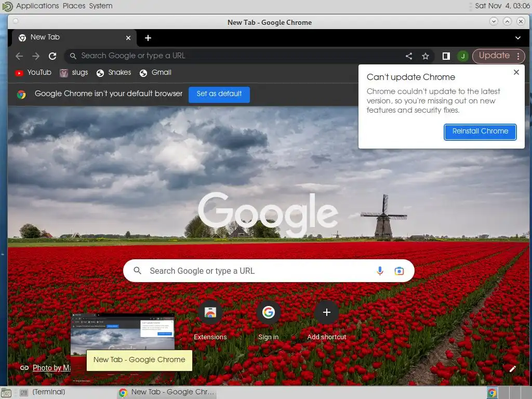Open slugs bookmark

pos(74,73)
